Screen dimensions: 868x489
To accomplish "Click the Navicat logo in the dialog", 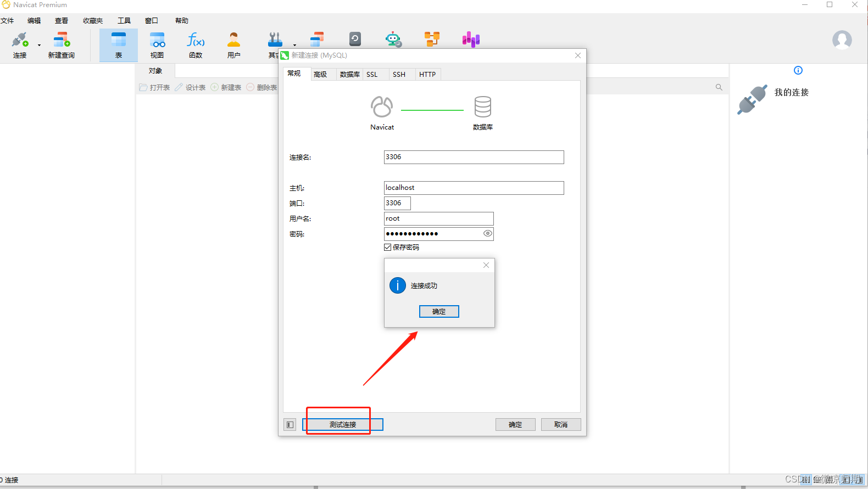I will click(382, 107).
